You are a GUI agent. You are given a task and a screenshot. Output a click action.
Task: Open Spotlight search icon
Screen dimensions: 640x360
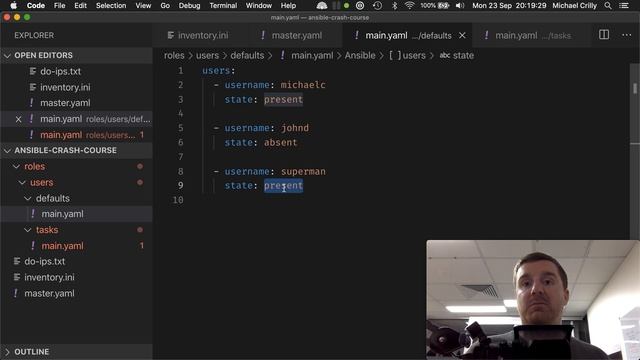(x=608, y=6)
